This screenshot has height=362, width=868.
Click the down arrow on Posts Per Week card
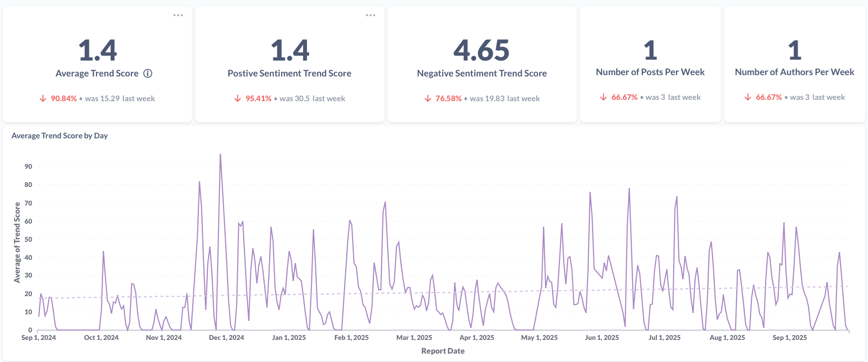tap(603, 97)
